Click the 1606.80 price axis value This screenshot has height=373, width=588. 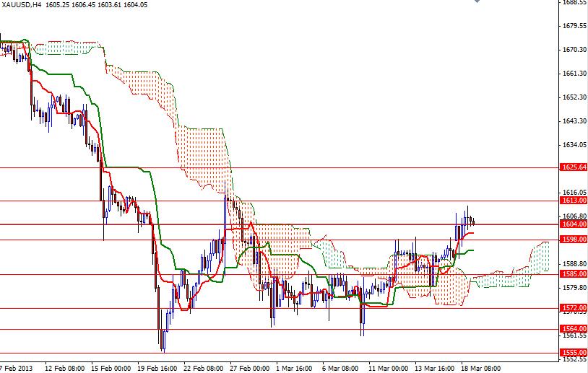point(574,216)
